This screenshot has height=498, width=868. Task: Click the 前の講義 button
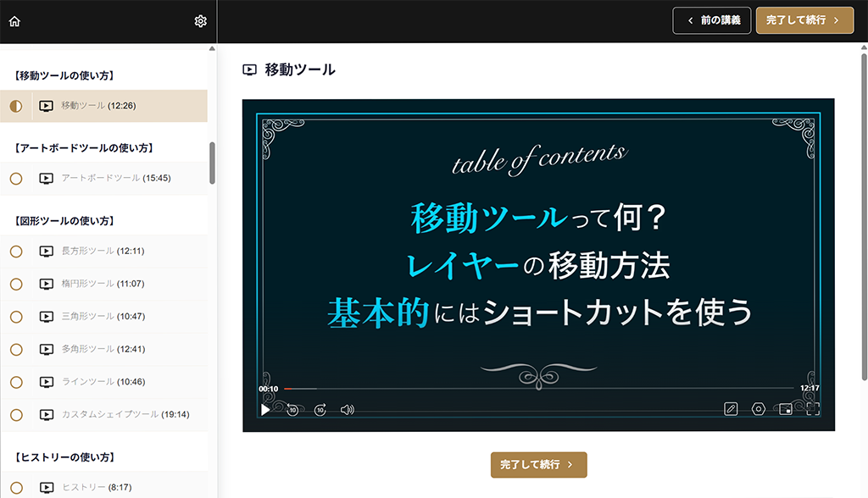(x=712, y=20)
